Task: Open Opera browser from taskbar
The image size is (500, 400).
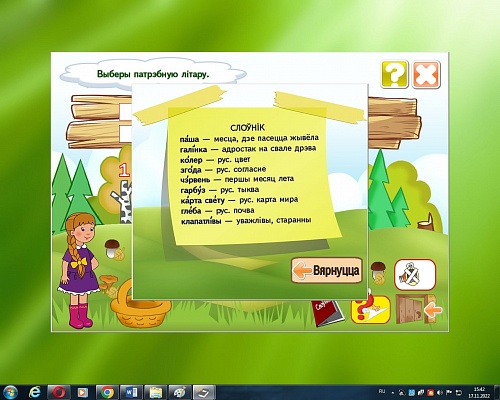Action: (59, 392)
